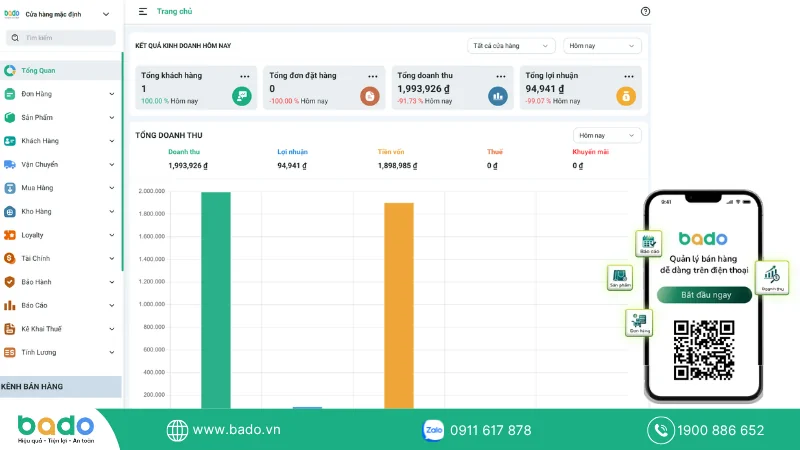
Task: Click the Bắt đầu ngay button
Action: pyautogui.click(x=705, y=295)
